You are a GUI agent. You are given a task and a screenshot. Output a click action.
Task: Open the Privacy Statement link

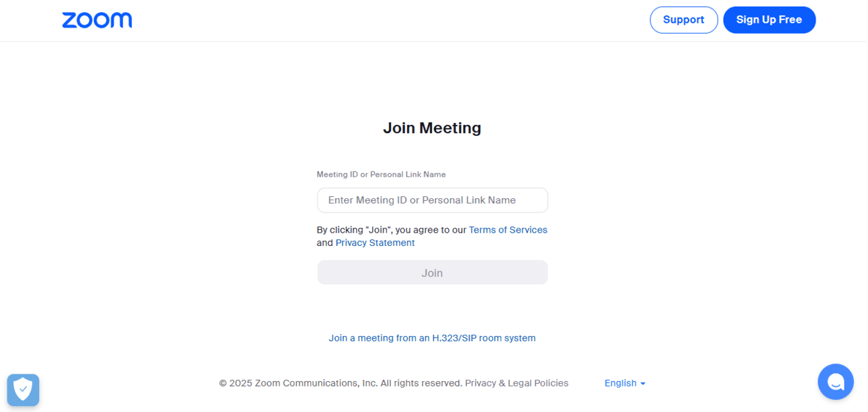[375, 243]
